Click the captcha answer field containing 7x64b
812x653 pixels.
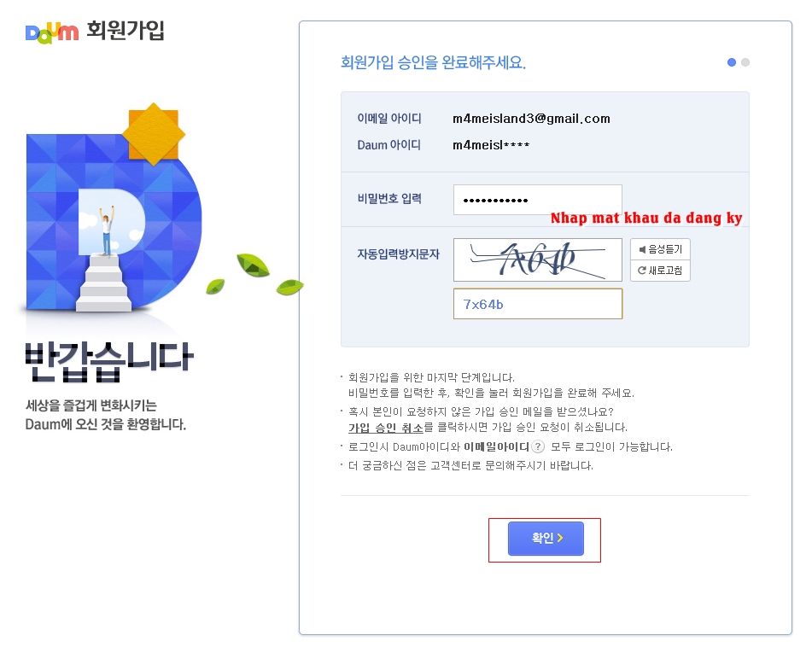pyautogui.click(x=538, y=304)
